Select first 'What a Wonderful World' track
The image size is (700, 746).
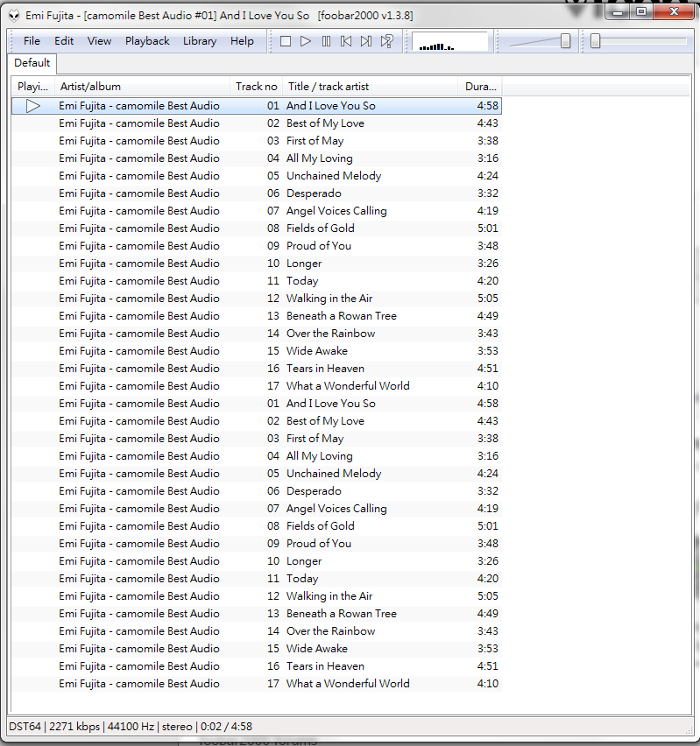[x=257, y=386]
